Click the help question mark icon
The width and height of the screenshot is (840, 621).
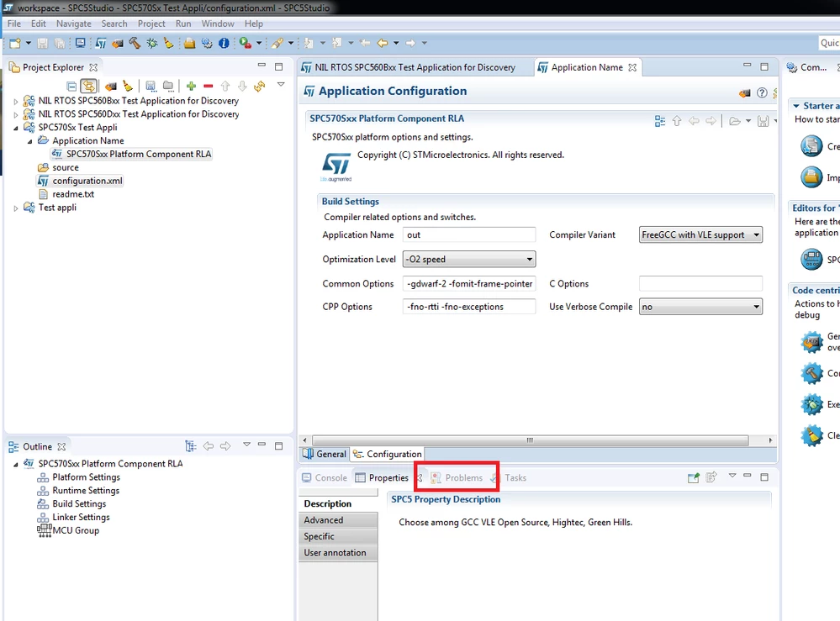762,92
